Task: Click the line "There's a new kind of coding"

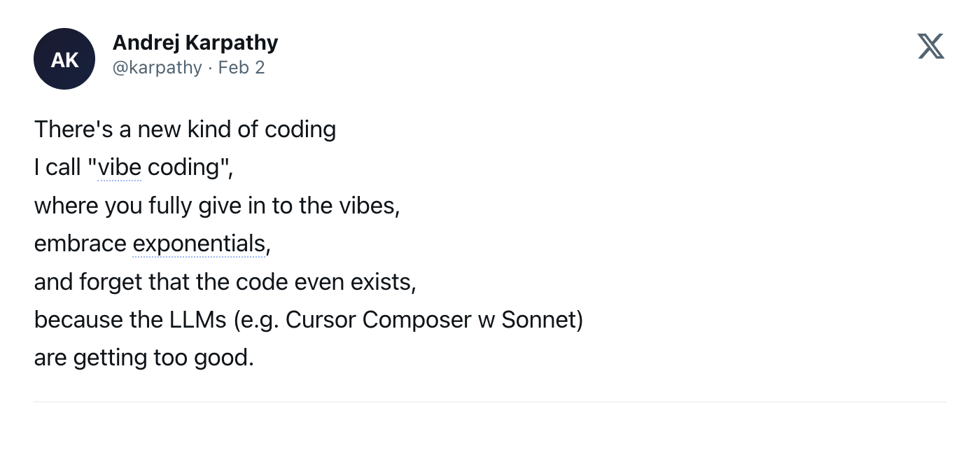Action: coord(185,129)
